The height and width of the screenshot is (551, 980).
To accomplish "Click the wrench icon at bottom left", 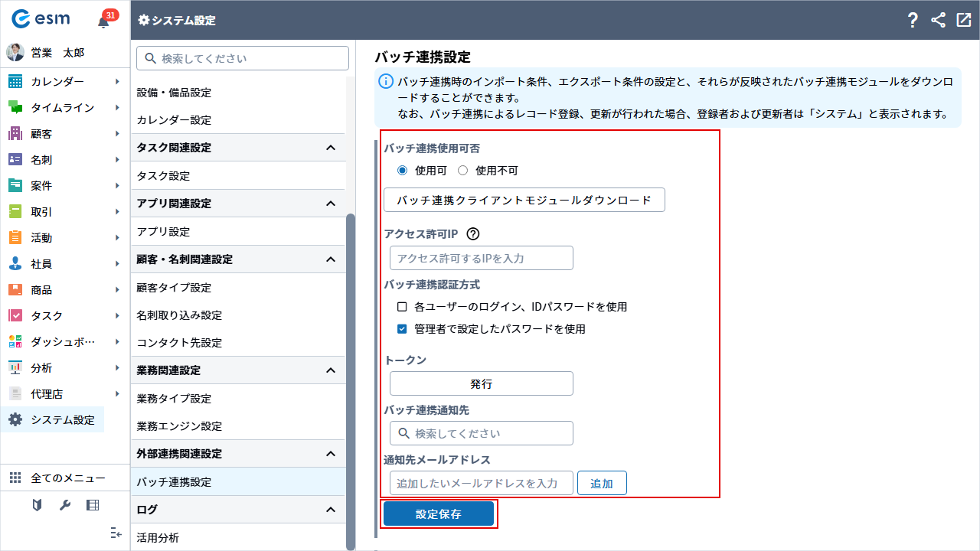I will pos(65,505).
